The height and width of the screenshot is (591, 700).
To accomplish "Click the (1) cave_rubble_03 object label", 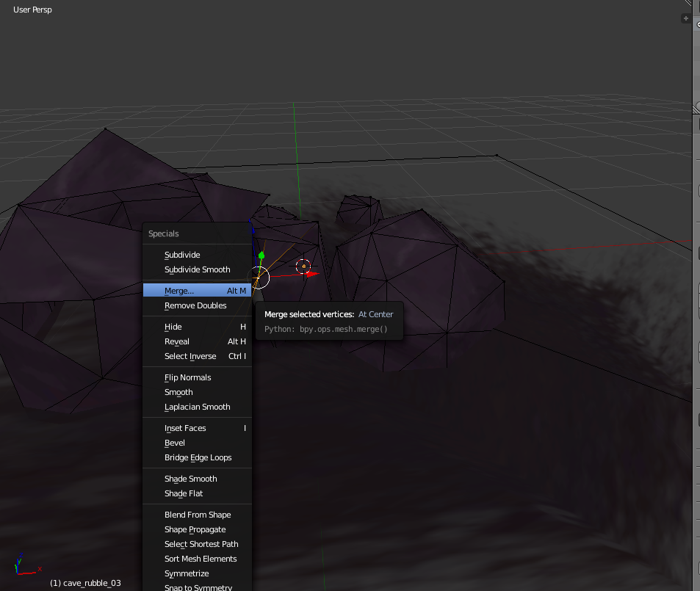I will (x=85, y=583).
